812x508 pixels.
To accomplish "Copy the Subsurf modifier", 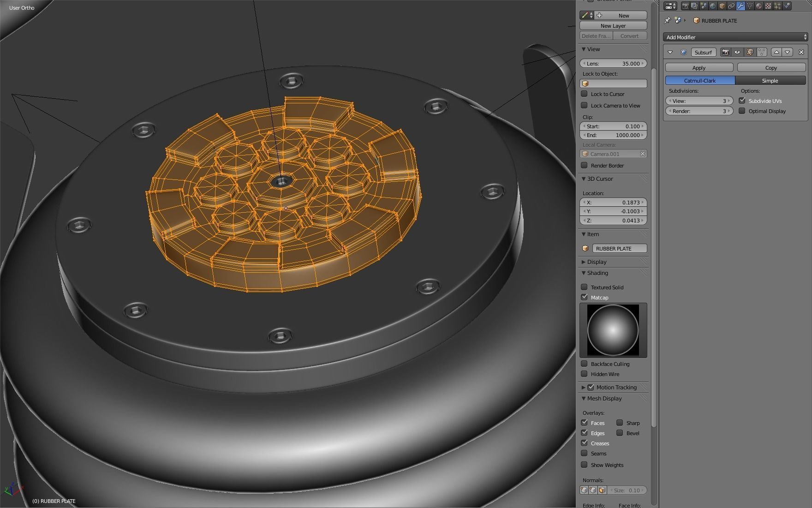I will 771,67.
